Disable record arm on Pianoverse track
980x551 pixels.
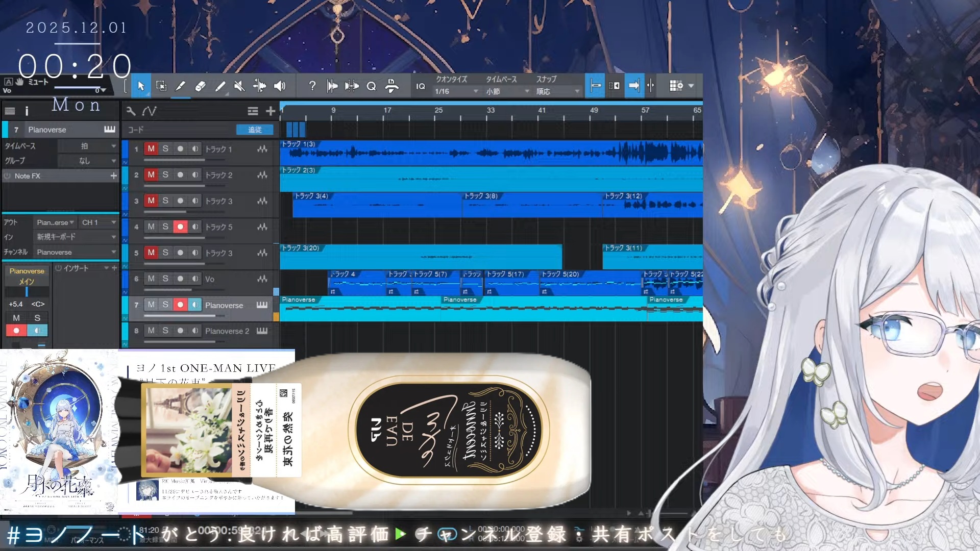180,305
